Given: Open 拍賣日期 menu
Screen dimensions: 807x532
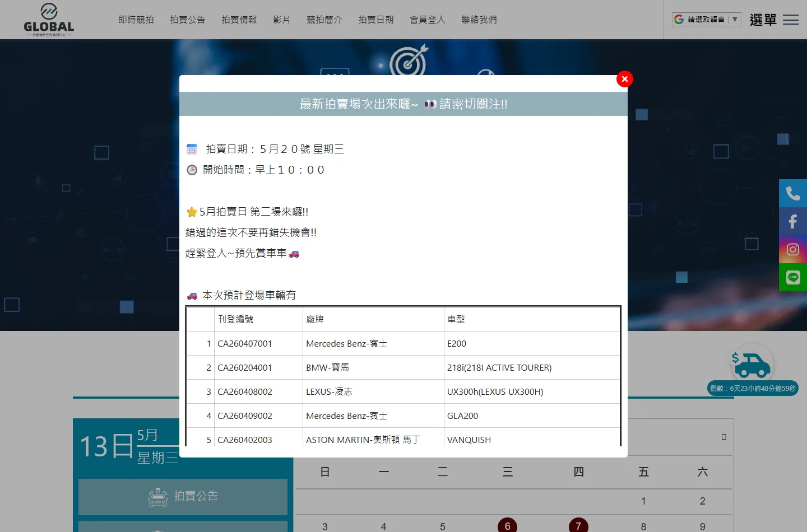Looking at the screenshot, I should coord(376,20).
